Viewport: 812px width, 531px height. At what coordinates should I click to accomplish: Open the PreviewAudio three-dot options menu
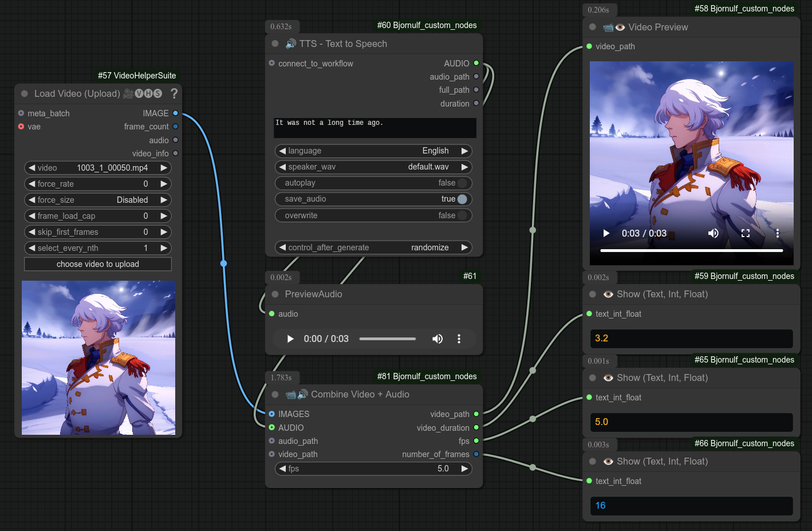coord(459,339)
